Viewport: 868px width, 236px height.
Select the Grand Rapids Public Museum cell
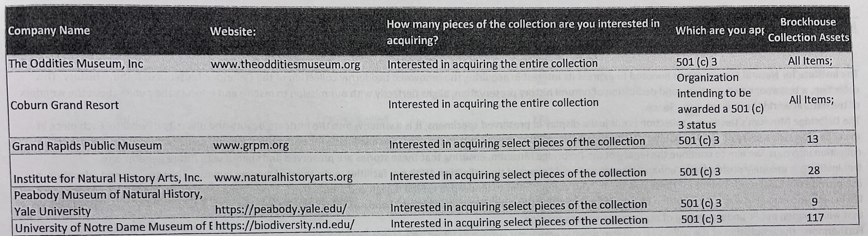[87, 146]
